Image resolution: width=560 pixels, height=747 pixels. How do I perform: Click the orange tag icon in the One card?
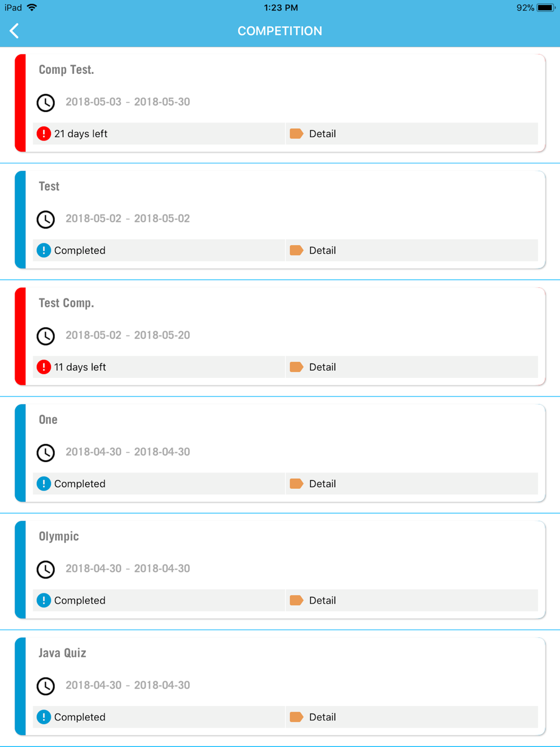(296, 484)
